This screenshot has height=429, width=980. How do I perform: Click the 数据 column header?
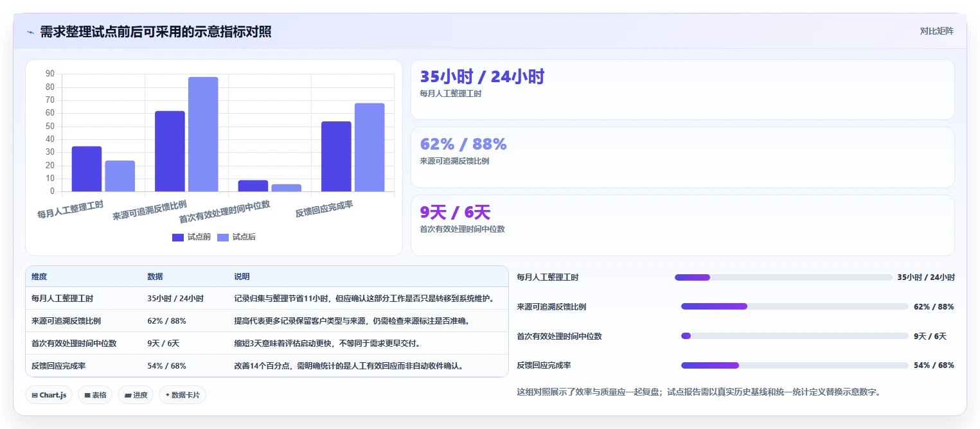155,277
